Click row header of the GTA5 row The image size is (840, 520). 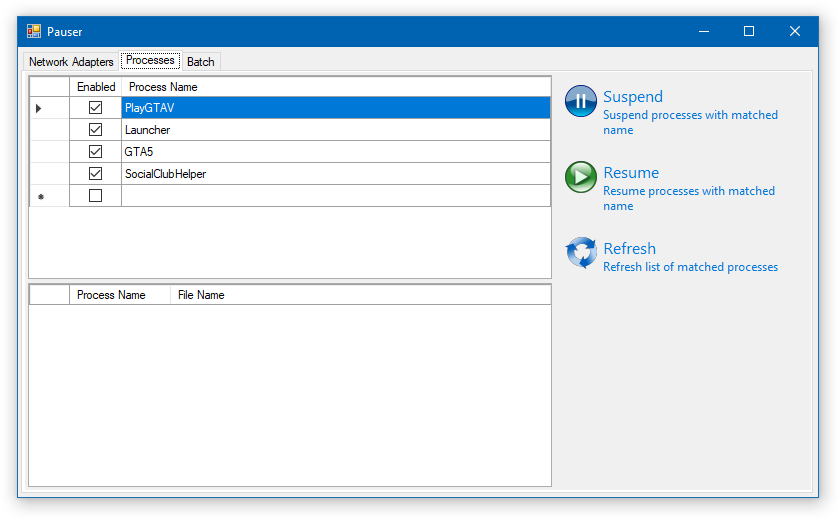tap(49, 152)
